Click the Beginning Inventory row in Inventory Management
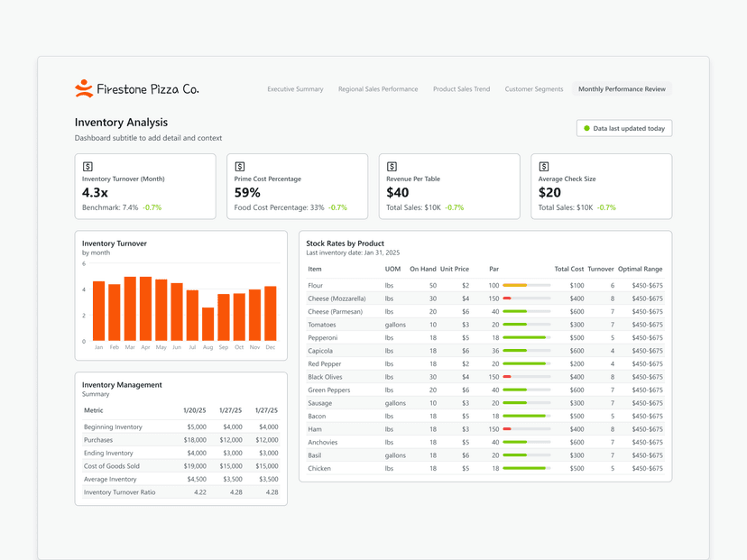Viewport: 747px width, 560px height. [126, 427]
